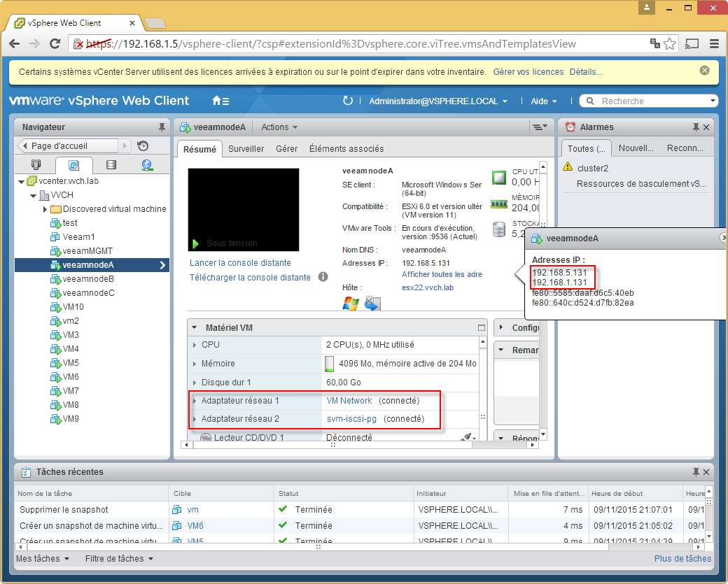This screenshot has height=584, width=728.
Task: Close the Tâches récentes panel
Action: point(706,472)
